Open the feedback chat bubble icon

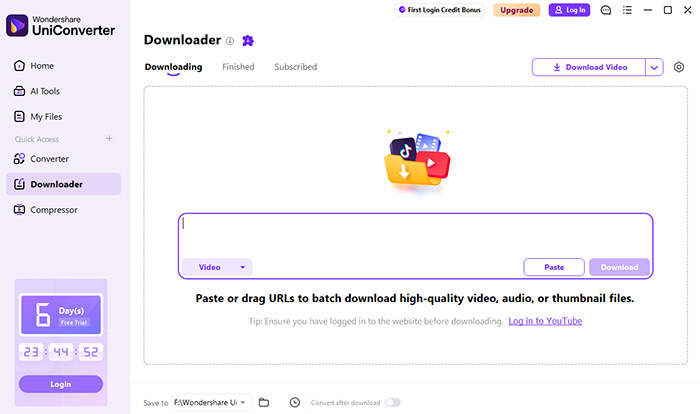pyautogui.click(x=605, y=10)
